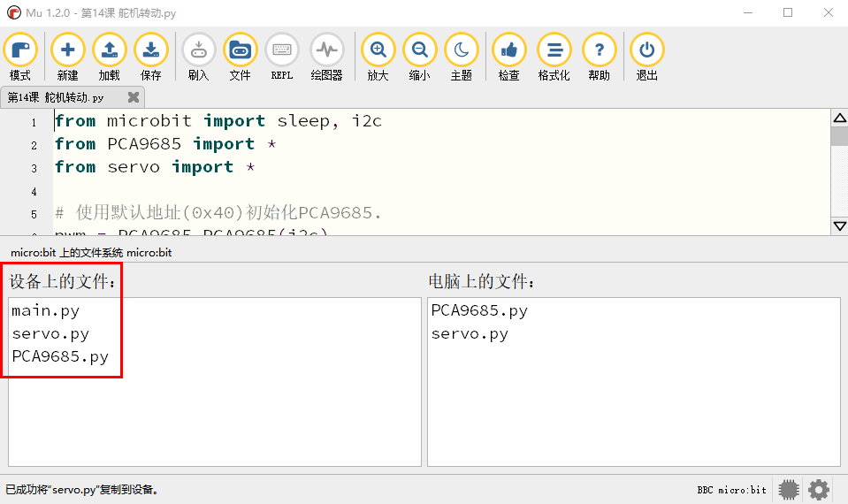Zoom out with 缩小
This screenshot has height=504, width=848.
(x=420, y=57)
